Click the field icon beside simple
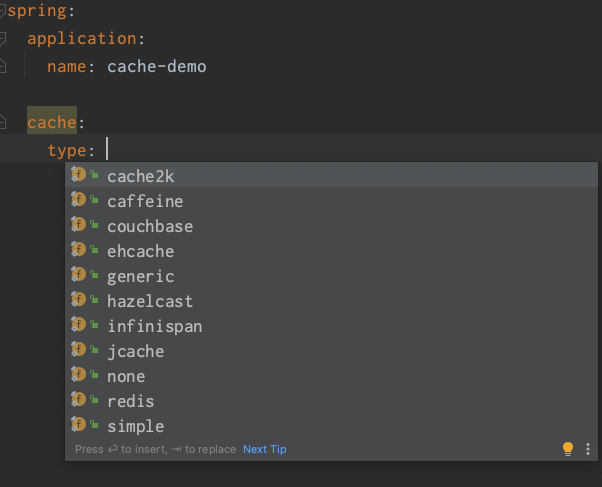 coord(78,424)
